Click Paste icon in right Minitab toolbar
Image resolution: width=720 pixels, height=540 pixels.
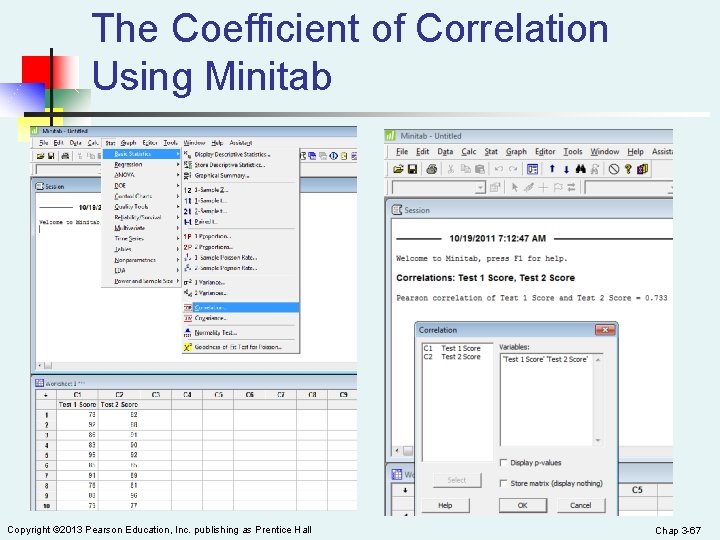tap(480, 169)
